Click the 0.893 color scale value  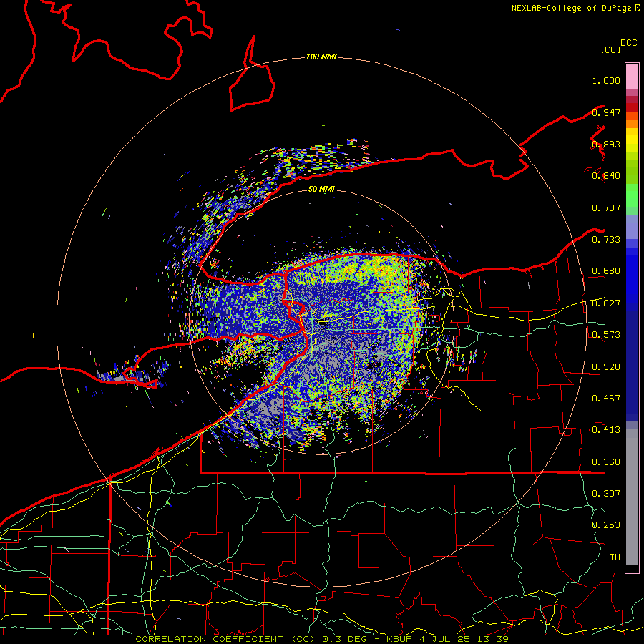606,144
